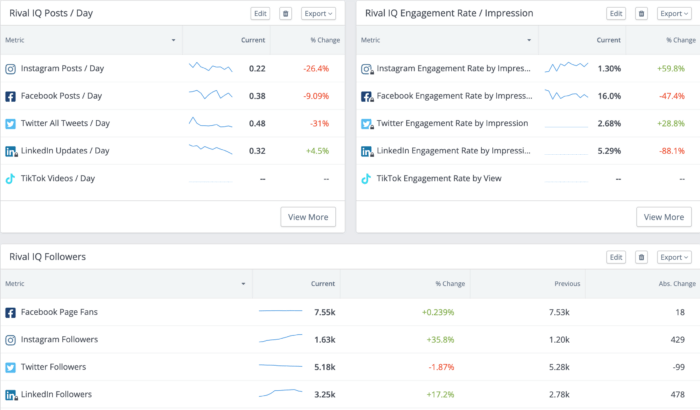The height and width of the screenshot is (410, 700).
Task: Click the Facebook icon beside Facebook Page Fans
Action: 10,313
